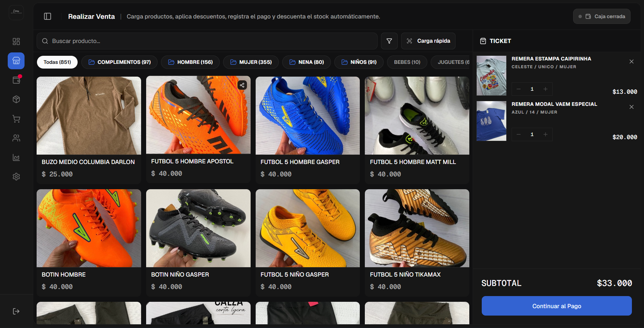This screenshot has width=644, height=328.
Task: Click the $13.000 price in ticket
Action: coord(625,92)
